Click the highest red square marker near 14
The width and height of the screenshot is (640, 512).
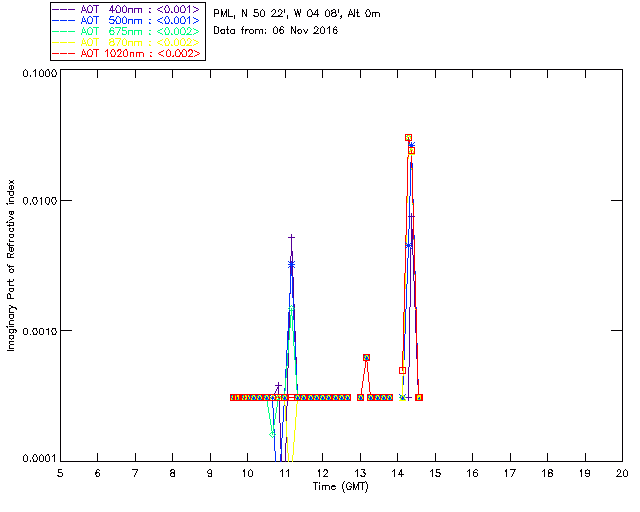click(408, 138)
